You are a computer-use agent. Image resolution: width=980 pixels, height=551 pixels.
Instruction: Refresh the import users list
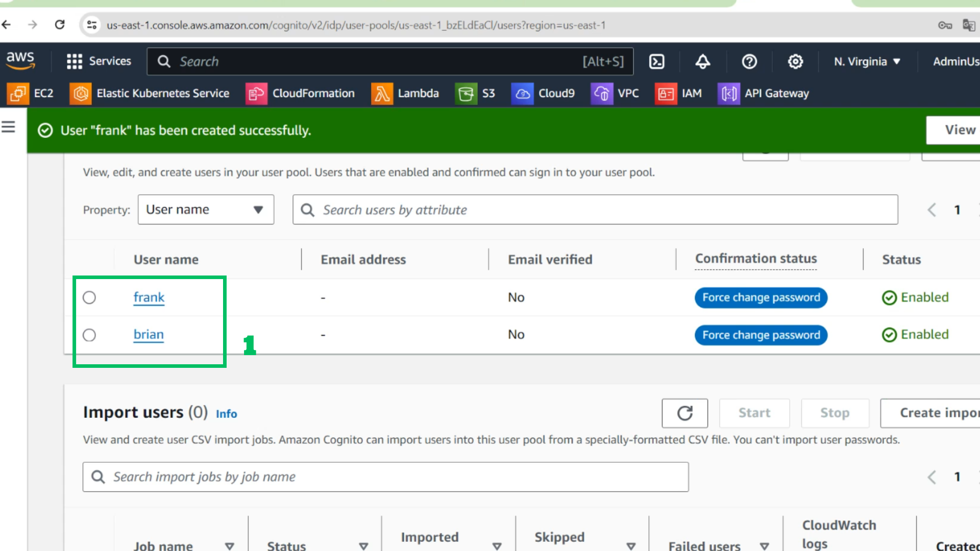coord(684,413)
